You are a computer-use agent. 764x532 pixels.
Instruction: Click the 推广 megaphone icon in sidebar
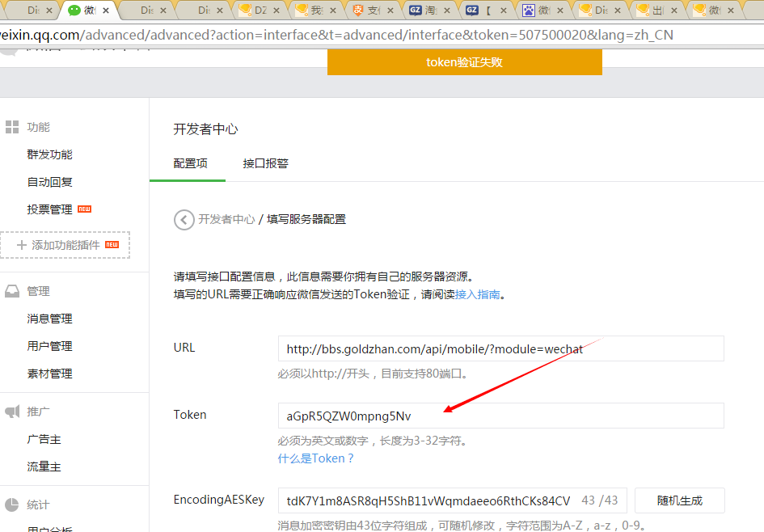12,412
